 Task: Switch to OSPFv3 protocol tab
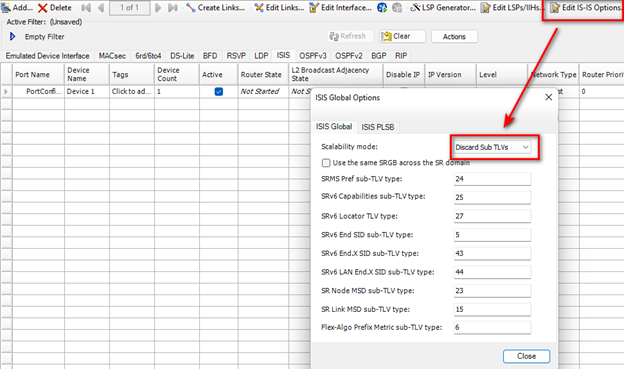313,56
